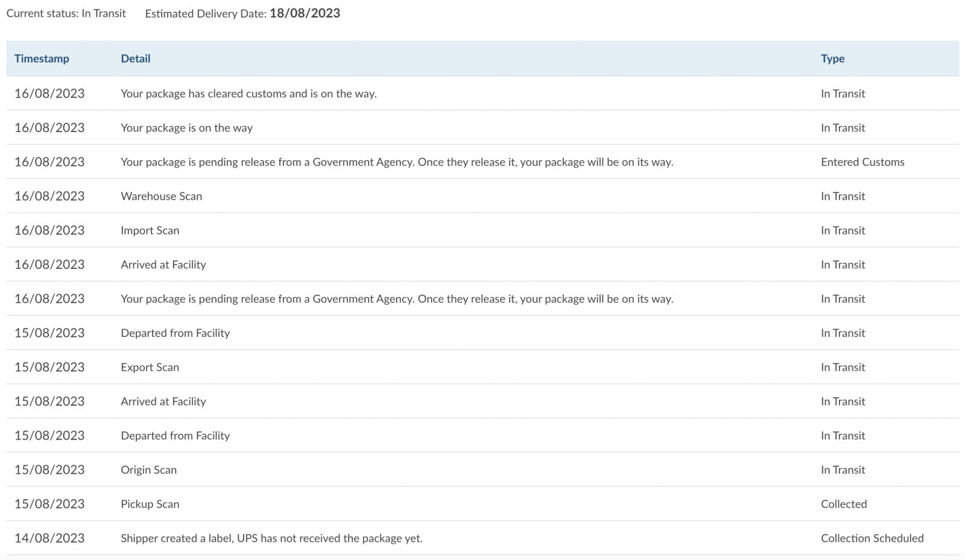Click In Transit in the Origin Scan row

pos(843,470)
